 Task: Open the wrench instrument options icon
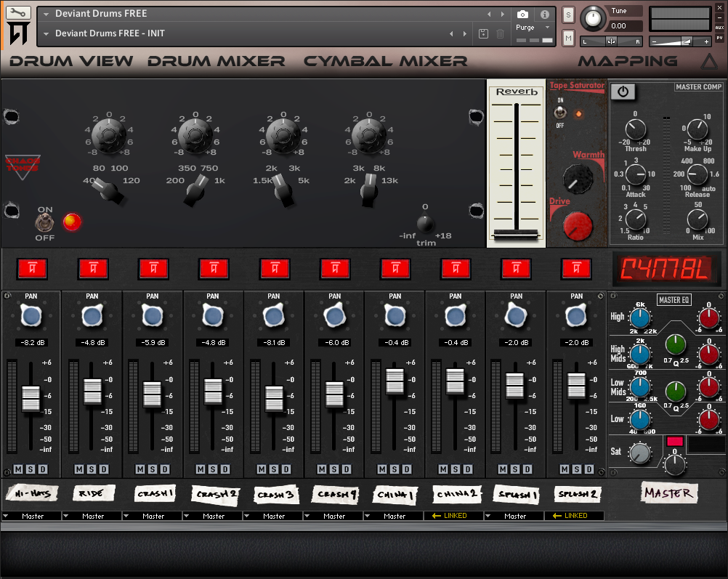pyautogui.click(x=18, y=12)
